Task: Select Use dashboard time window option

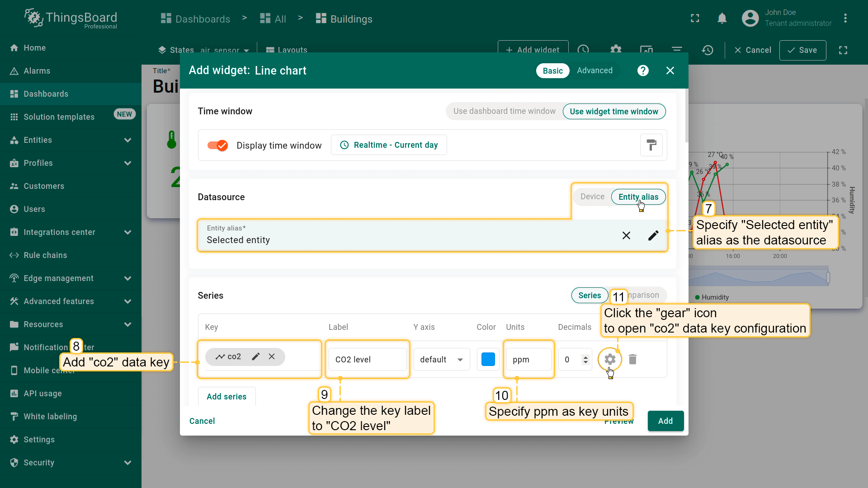Action: [x=504, y=111]
